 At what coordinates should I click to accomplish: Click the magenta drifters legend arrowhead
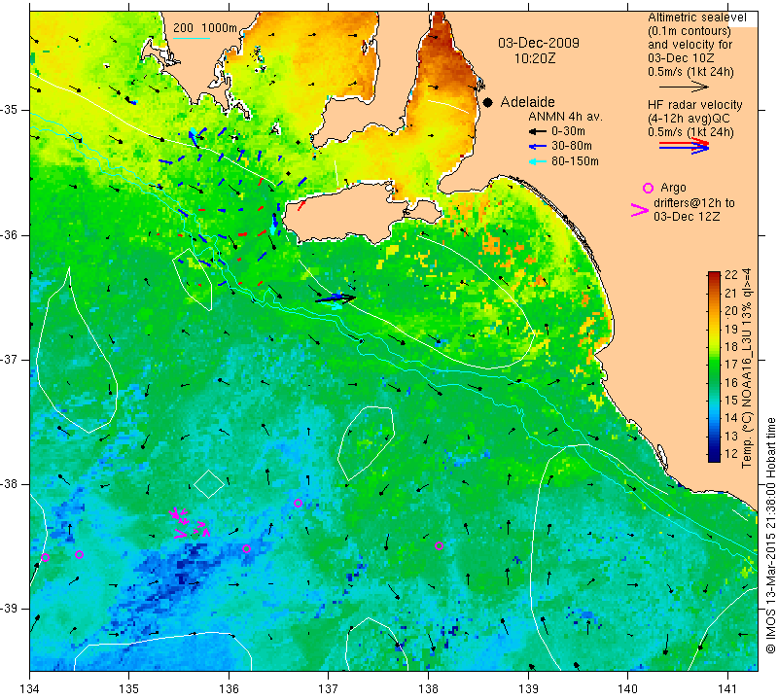pyautogui.click(x=639, y=210)
